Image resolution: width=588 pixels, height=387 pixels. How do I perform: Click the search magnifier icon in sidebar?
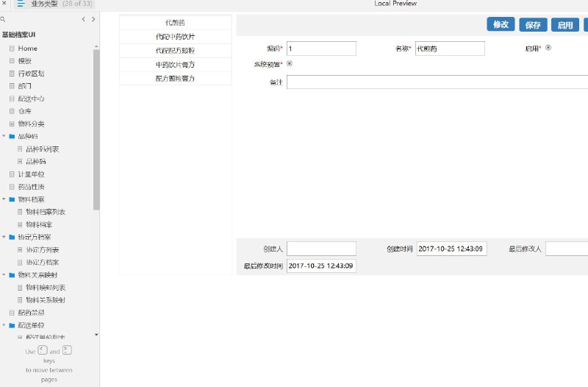click(x=3, y=19)
